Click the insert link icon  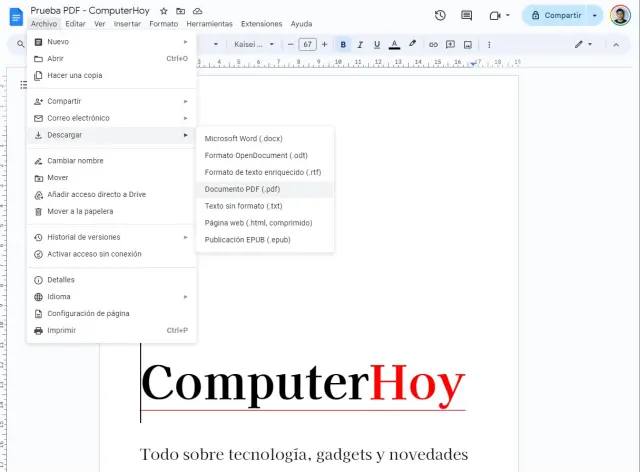point(433,44)
